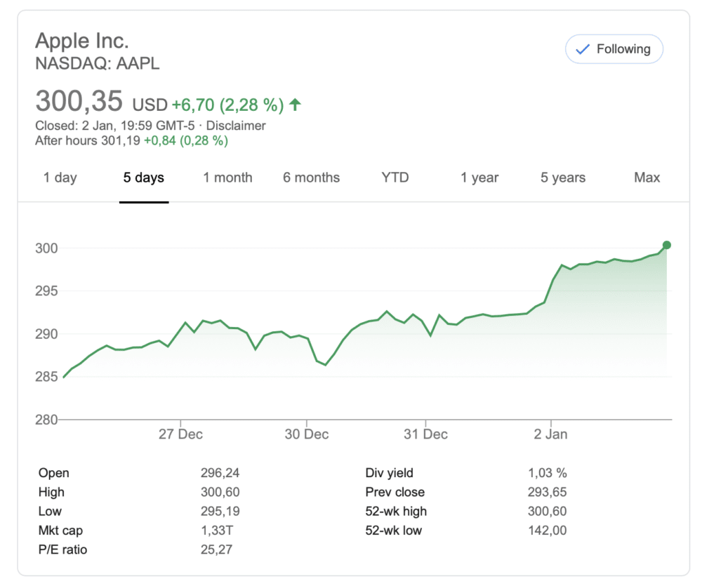This screenshot has height=588, width=702.
Task: Click the Apple Inc. title
Action: [x=82, y=41]
